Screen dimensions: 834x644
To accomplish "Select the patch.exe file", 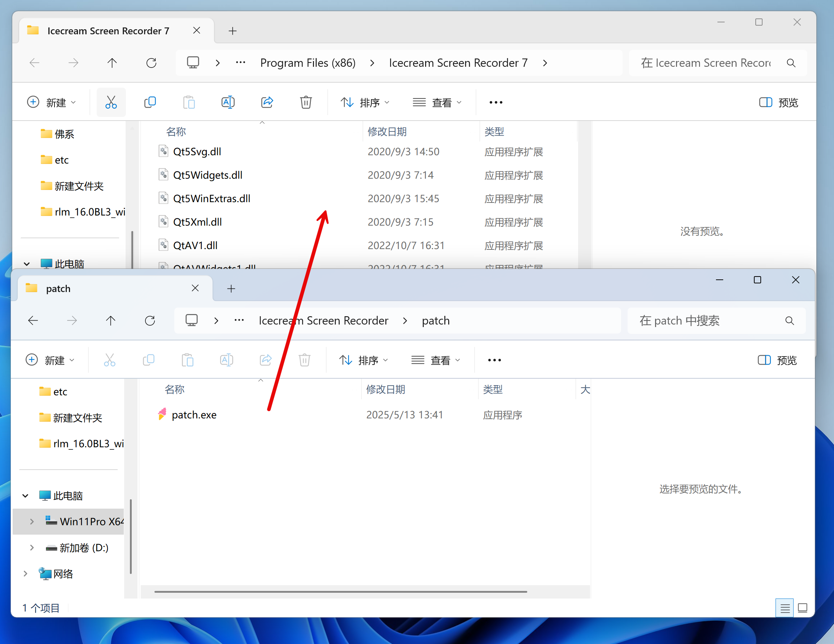I will (194, 415).
